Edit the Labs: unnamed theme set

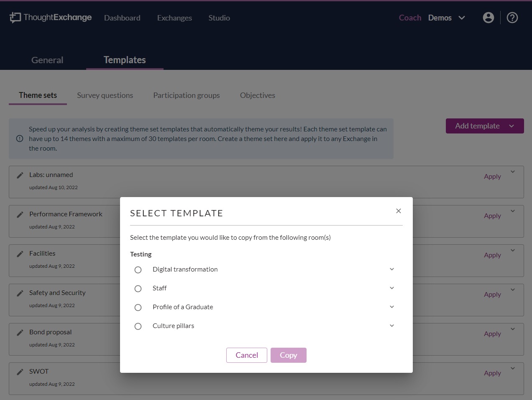click(20, 175)
